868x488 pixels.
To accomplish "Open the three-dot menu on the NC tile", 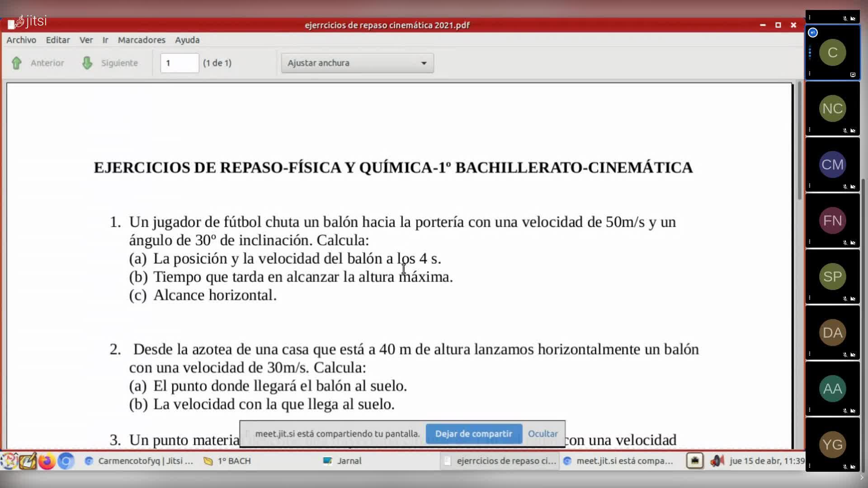I will 809,130.
